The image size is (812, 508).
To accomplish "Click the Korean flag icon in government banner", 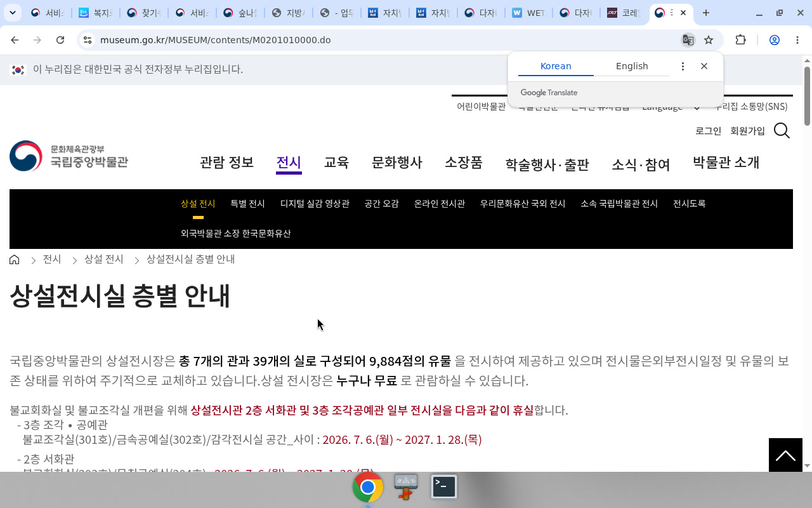I will coord(18,69).
